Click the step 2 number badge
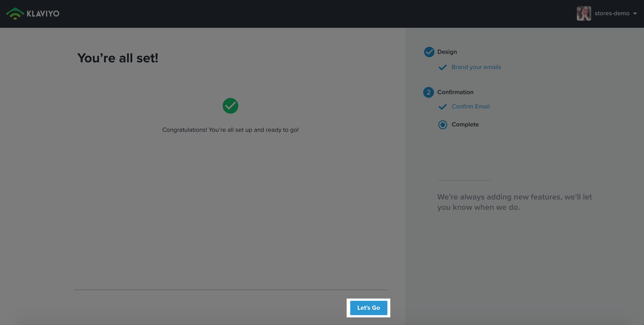The height and width of the screenshot is (325, 644). [429, 92]
